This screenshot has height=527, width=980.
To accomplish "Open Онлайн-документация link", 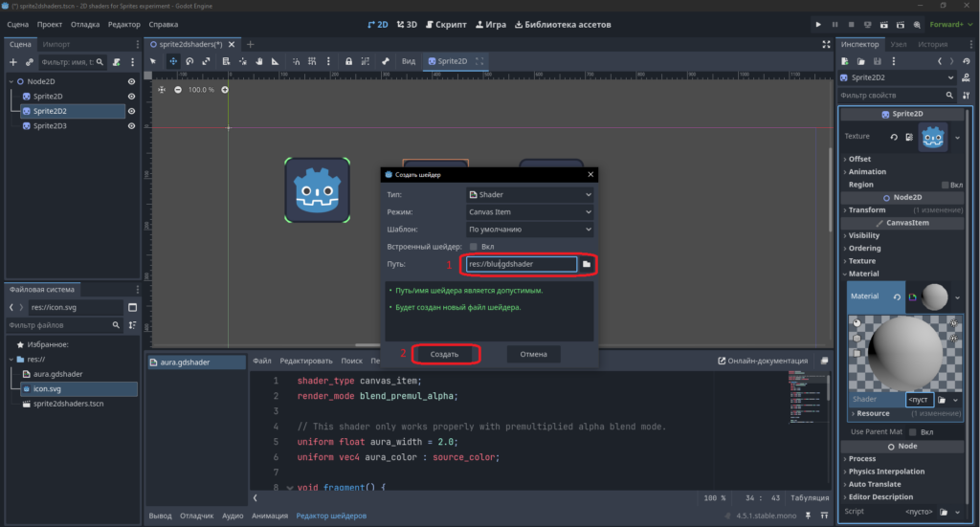I will pyautogui.click(x=763, y=361).
